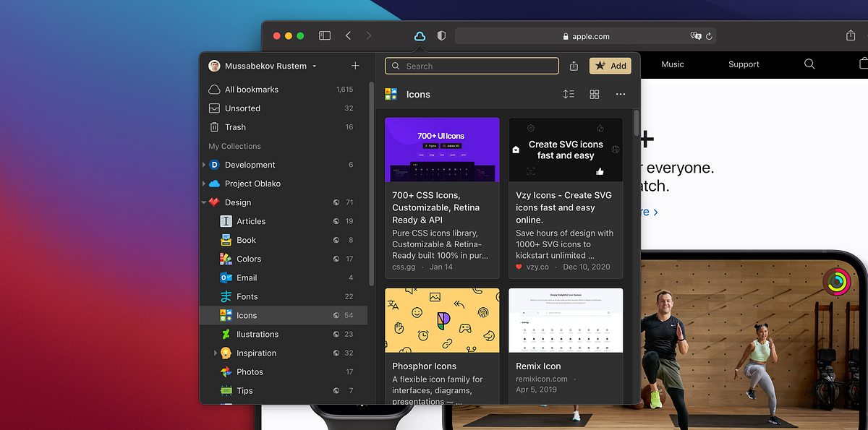Image resolution: width=868 pixels, height=430 pixels.
Task: Click the Add bookmark button
Action: point(610,65)
